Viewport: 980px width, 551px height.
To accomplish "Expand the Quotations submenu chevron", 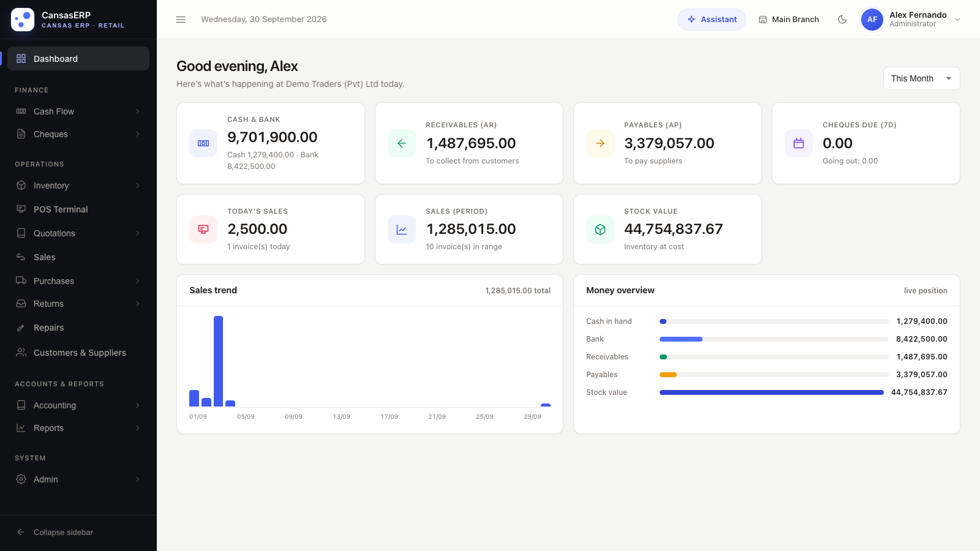I will 138,233.
